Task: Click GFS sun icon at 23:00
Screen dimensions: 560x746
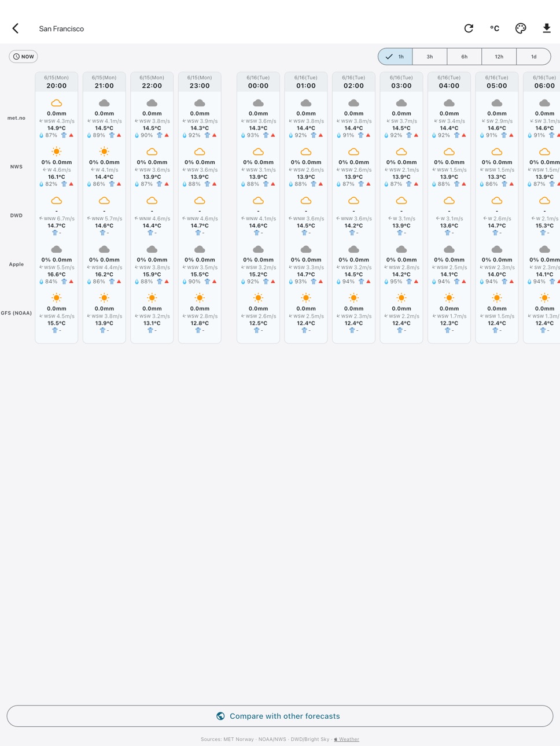Action: [x=200, y=298]
